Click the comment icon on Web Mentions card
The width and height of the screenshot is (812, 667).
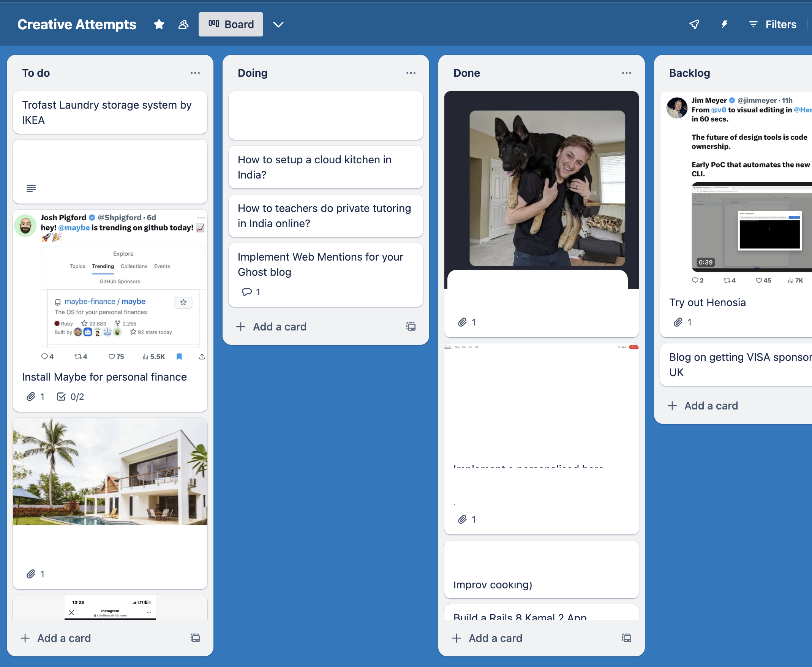pyautogui.click(x=246, y=292)
